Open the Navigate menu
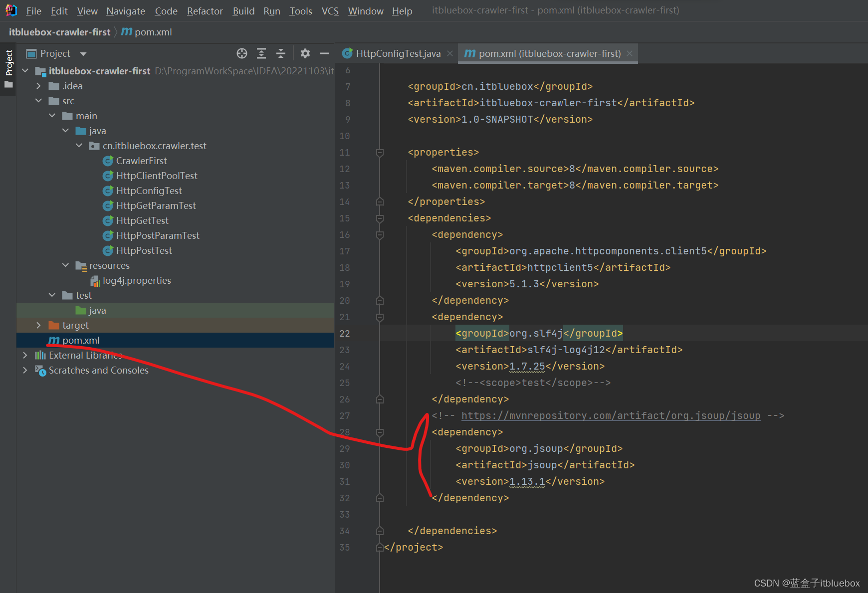Screen dimensions: 868x593 coord(126,10)
